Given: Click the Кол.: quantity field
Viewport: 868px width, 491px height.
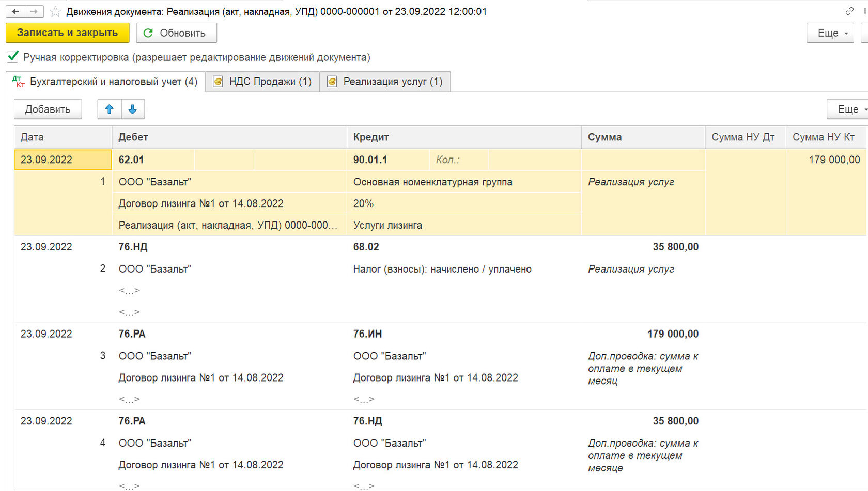Looking at the screenshot, I should coord(458,160).
